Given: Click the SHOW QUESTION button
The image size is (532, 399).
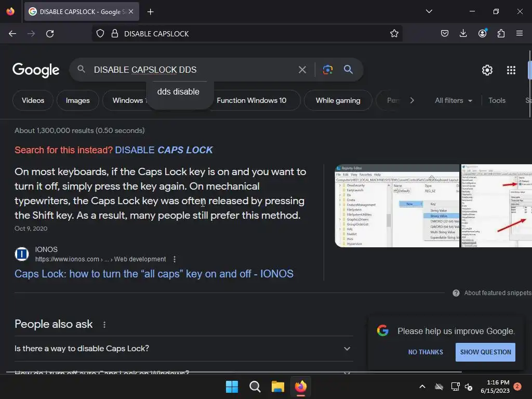Looking at the screenshot, I should [x=485, y=352].
